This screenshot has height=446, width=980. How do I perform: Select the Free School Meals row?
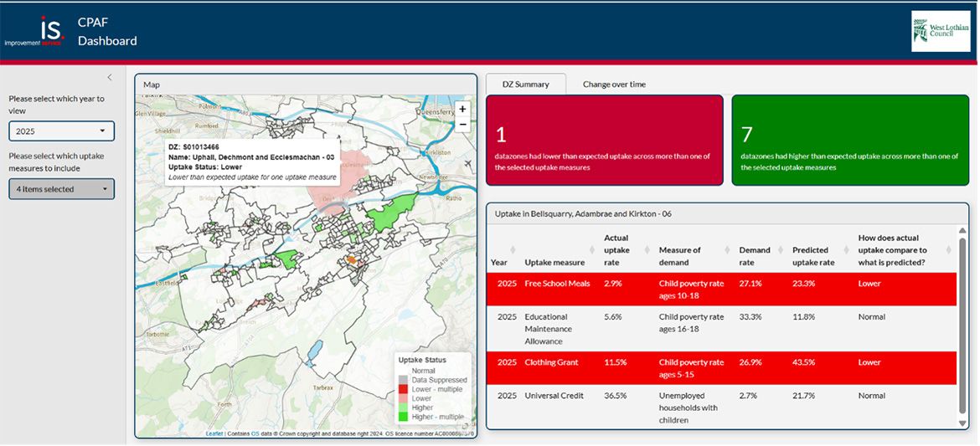pyautogui.click(x=722, y=290)
